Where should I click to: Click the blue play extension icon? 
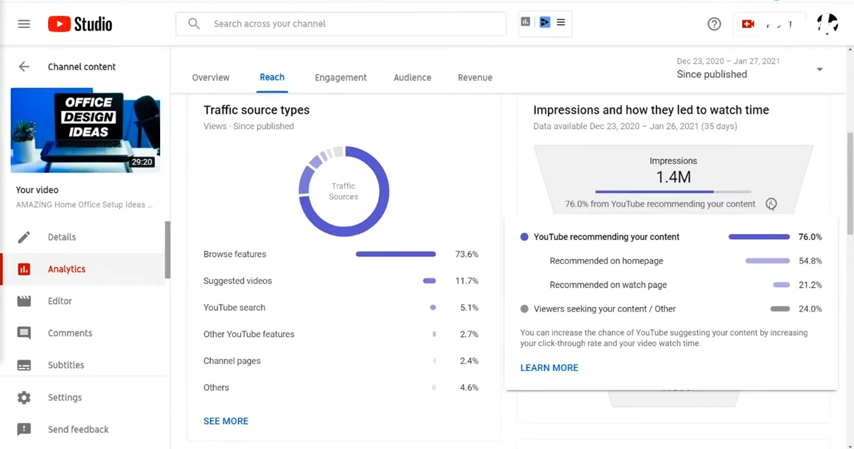tap(545, 22)
